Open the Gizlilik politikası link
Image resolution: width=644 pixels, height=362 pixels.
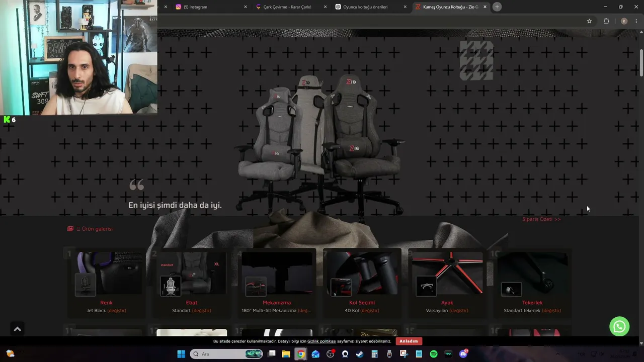[321, 341]
